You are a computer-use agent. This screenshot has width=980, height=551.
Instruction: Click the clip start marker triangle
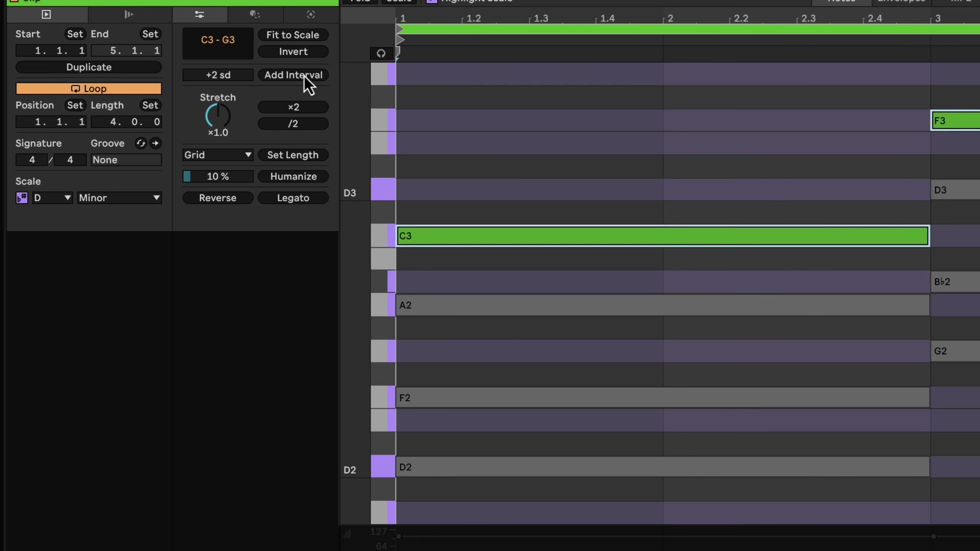click(400, 29)
